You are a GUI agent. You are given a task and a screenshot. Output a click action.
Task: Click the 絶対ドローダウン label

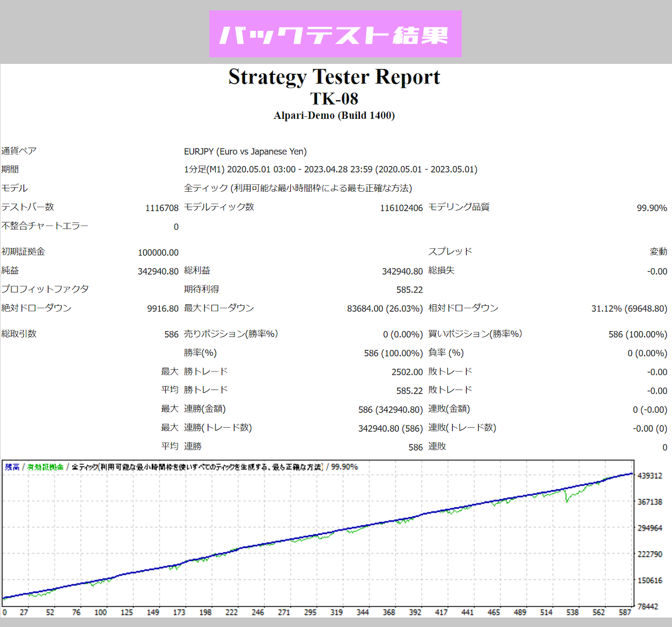tap(36, 308)
